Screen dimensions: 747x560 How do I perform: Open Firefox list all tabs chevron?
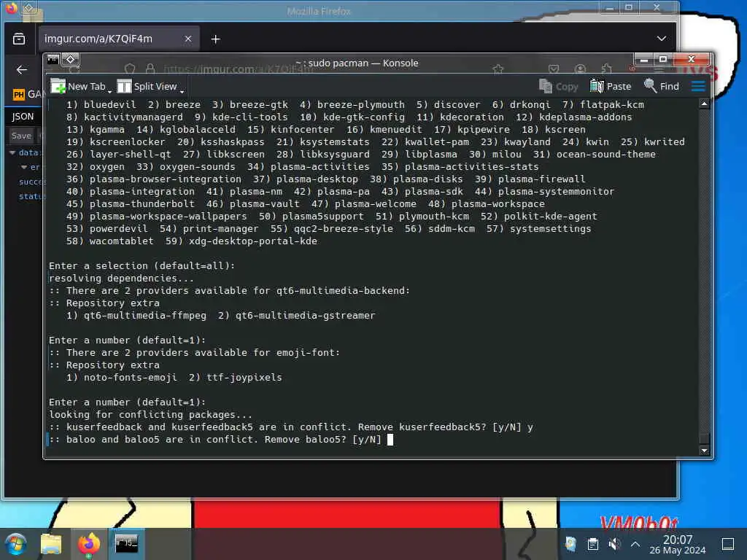click(661, 39)
